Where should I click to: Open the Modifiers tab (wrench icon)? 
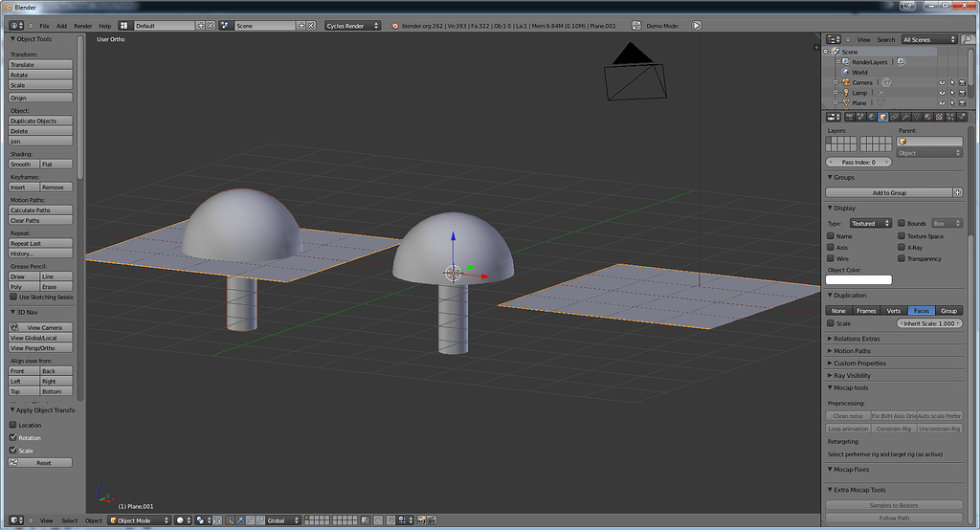click(905, 117)
